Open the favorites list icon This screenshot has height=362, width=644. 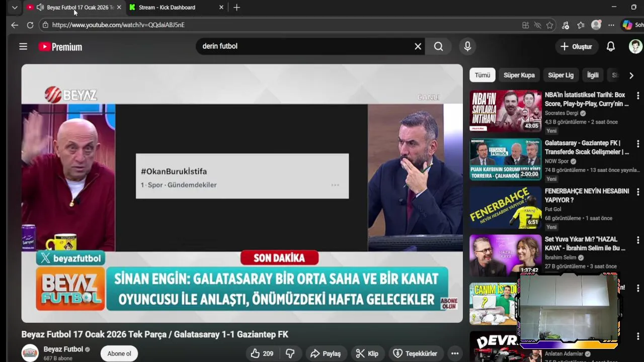click(581, 25)
